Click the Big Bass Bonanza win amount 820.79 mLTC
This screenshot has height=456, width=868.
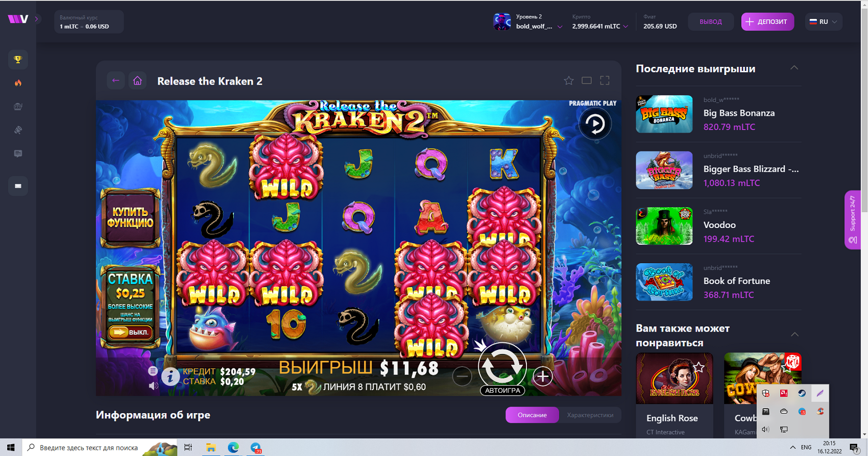729,127
